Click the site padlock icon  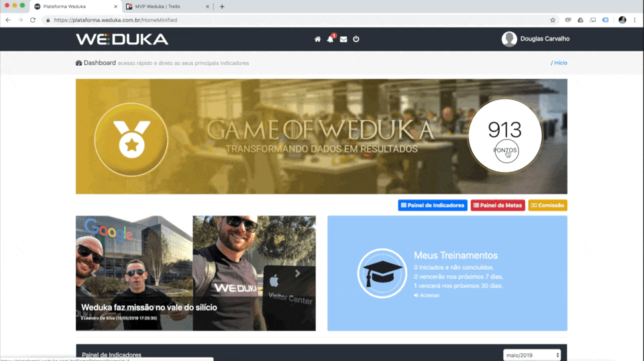[48, 19]
